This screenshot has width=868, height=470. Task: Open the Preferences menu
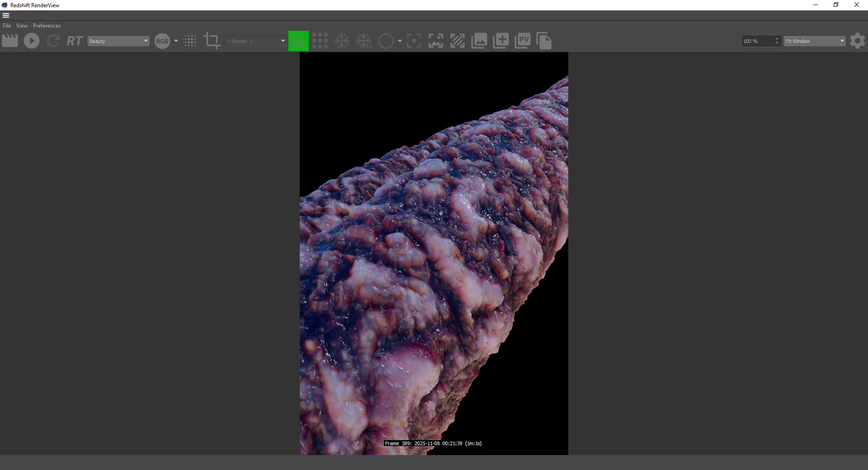click(x=47, y=26)
